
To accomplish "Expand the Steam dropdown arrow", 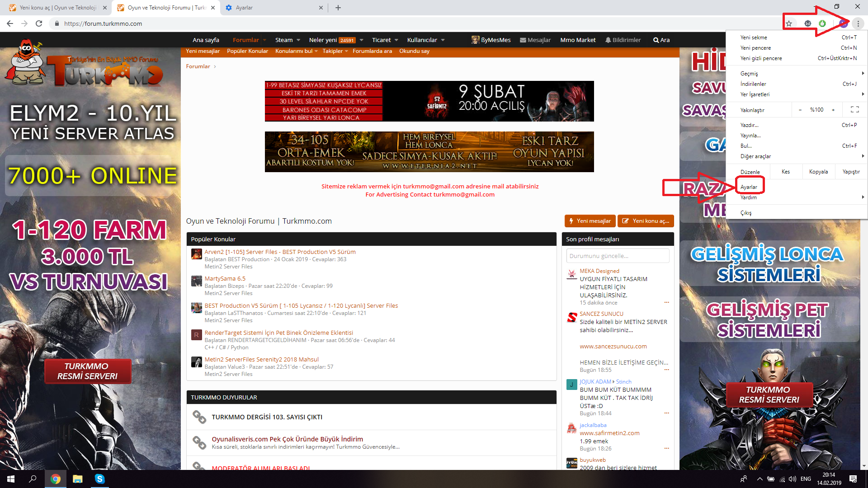I will 298,40.
